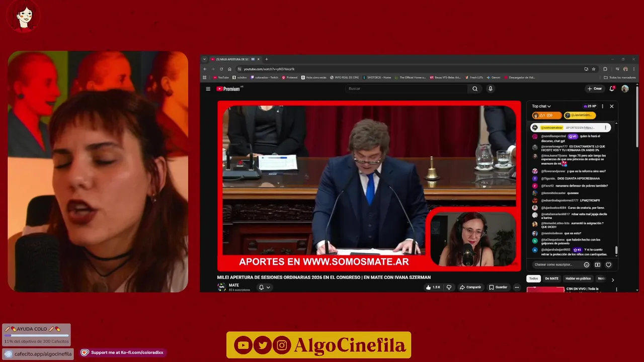
Task: Open the YouTube hamburger guide menu
Action: (208, 89)
